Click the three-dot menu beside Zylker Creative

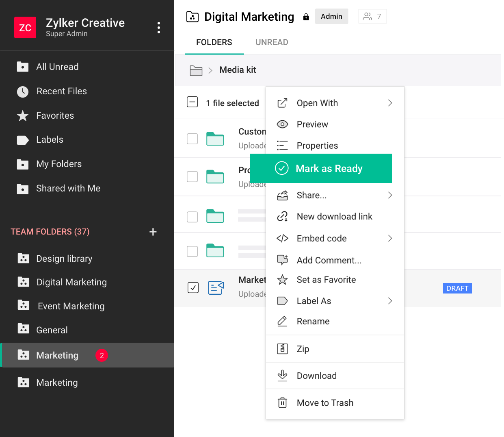click(158, 28)
